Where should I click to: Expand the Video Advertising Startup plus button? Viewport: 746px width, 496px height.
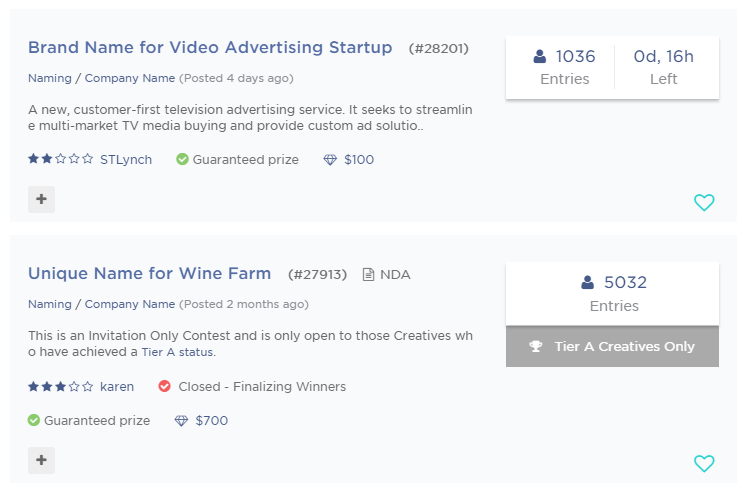pos(41,199)
